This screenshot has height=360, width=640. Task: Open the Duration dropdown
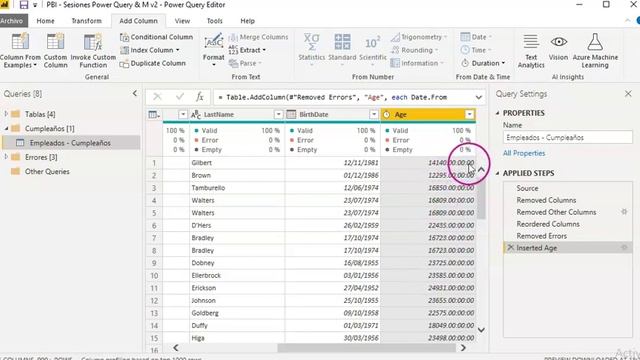point(483,63)
